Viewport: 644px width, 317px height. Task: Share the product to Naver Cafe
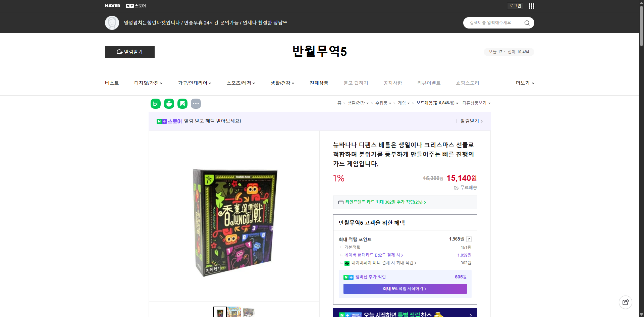pos(169,103)
